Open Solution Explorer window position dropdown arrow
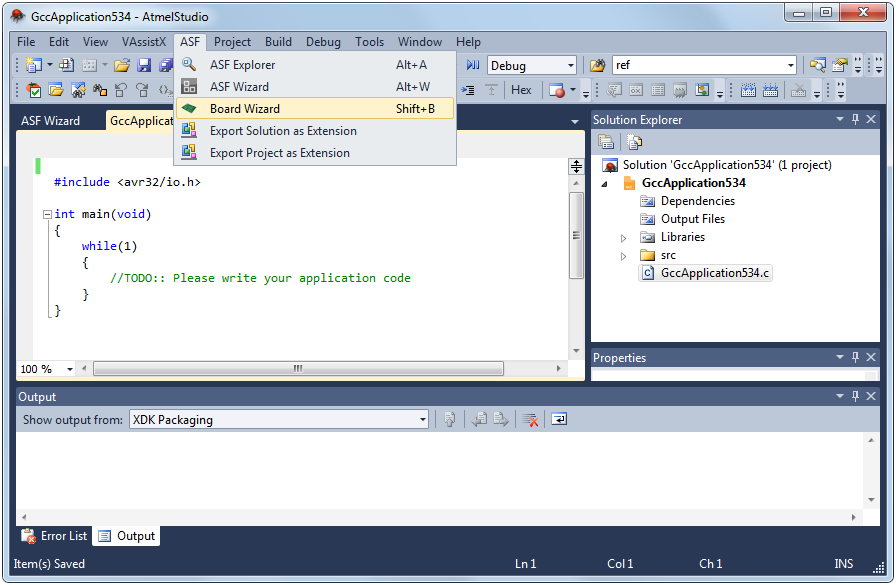 coord(839,119)
